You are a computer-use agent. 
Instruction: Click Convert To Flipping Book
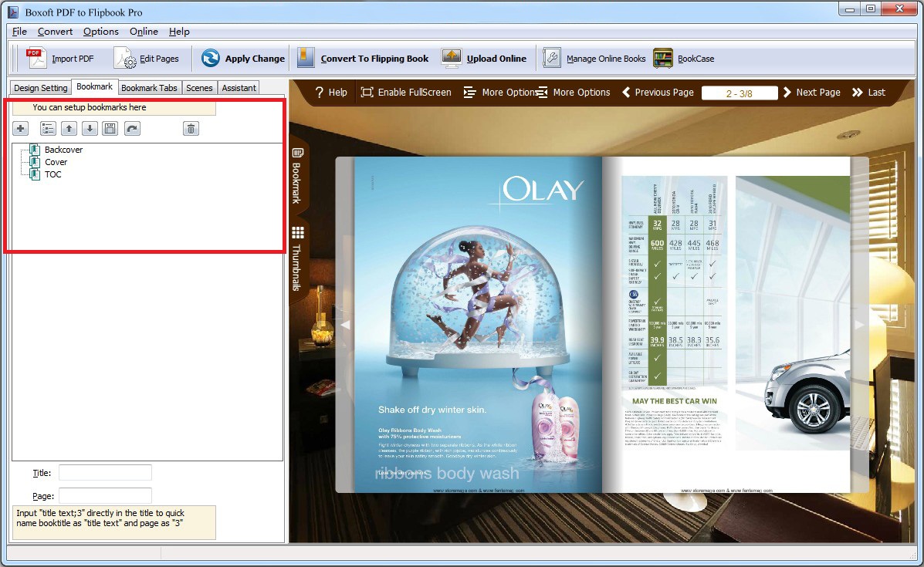pos(362,59)
